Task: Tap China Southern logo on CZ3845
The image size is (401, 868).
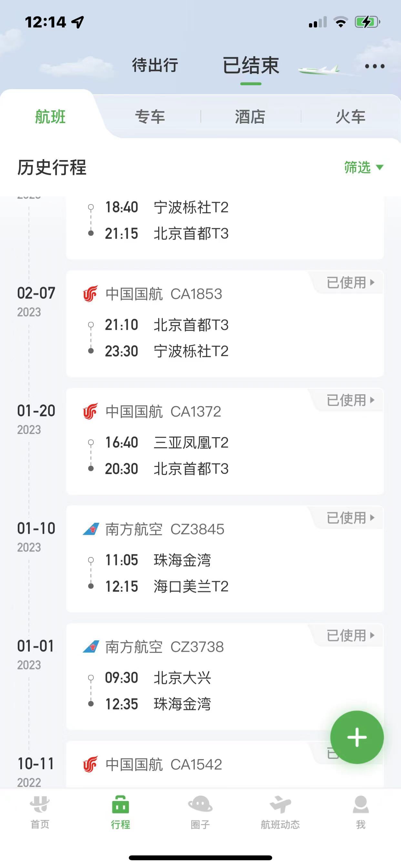Action: pos(91,529)
